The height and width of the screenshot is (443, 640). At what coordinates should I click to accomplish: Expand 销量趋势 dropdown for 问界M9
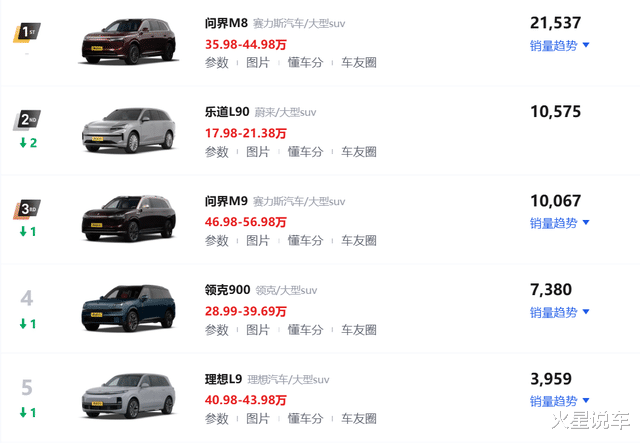(559, 223)
